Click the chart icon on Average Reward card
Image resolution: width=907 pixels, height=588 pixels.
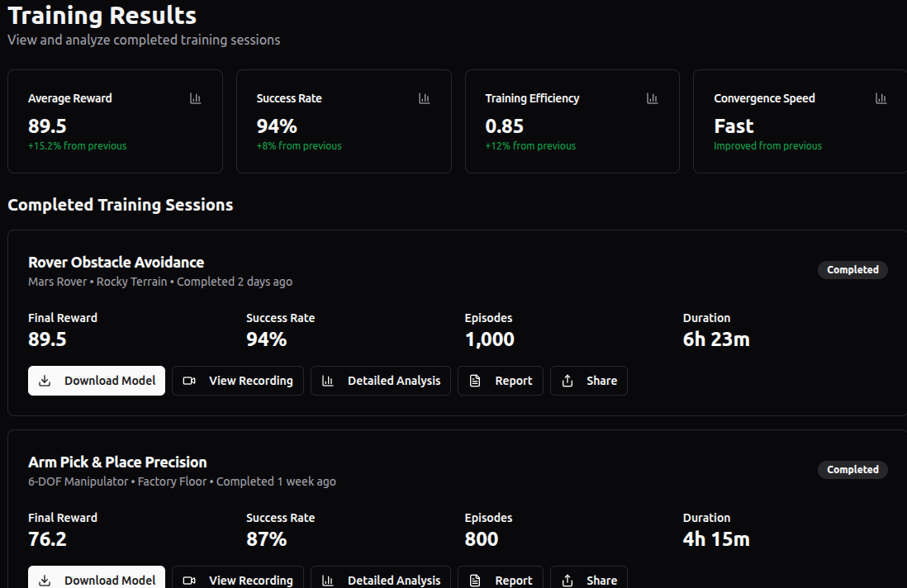coord(196,98)
